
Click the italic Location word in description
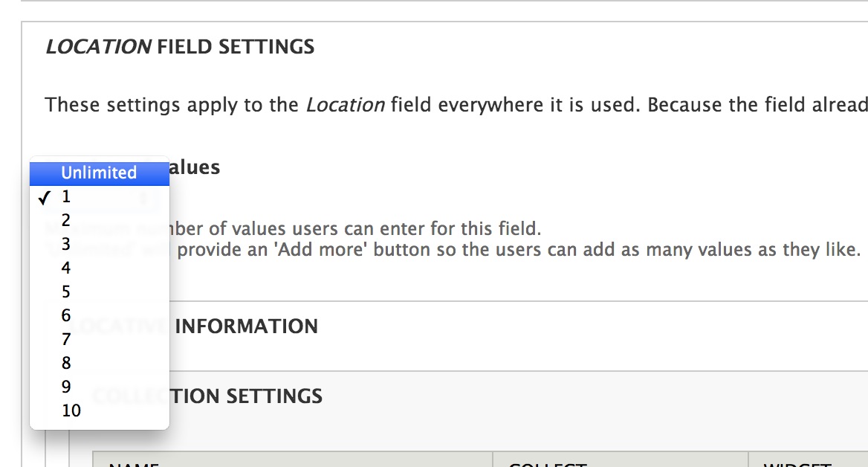(346, 105)
